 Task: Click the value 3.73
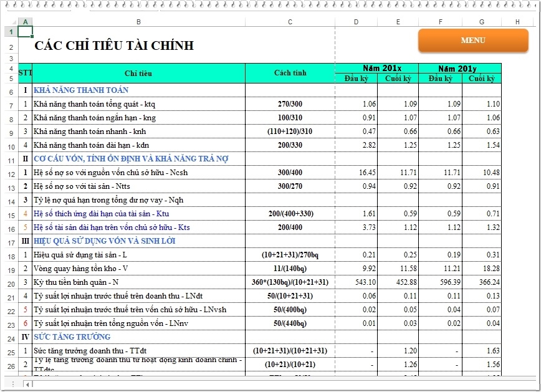tap(369, 227)
